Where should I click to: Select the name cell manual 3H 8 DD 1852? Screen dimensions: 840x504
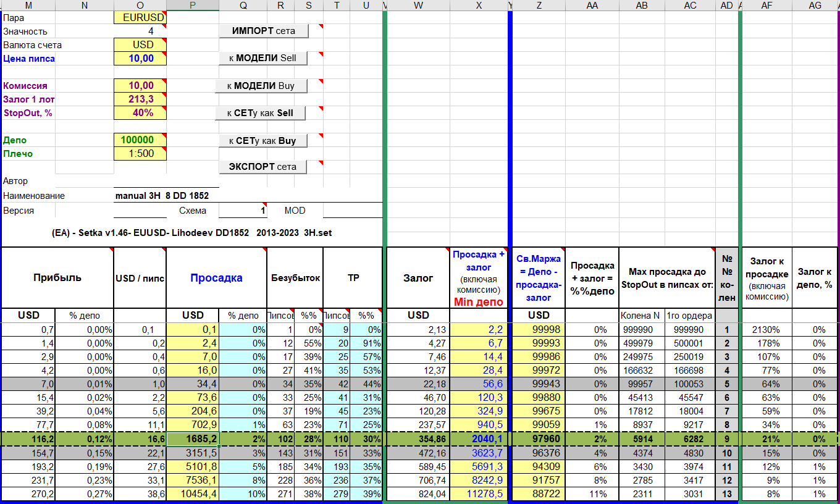tap(167, 196)
